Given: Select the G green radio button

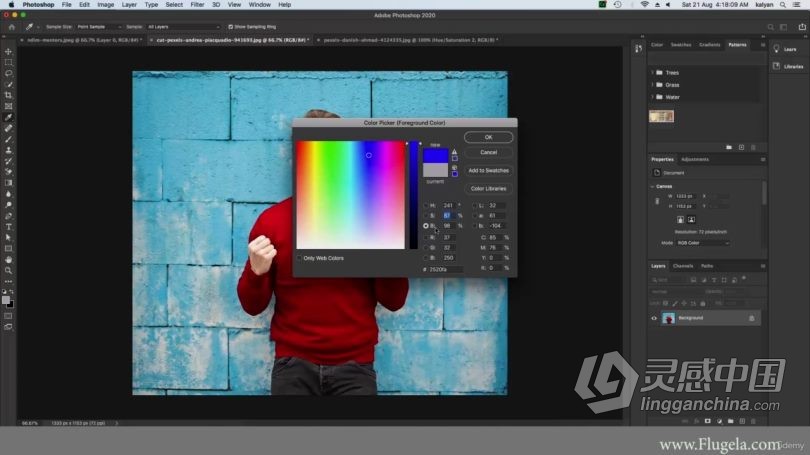Looking at the screenshot, I should click(426, 248).
